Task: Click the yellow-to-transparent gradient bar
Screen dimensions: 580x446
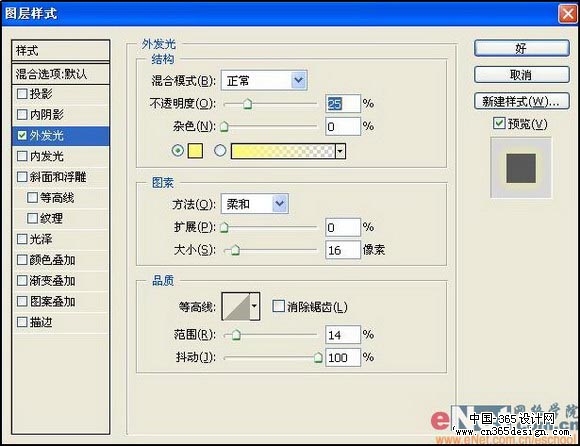Action: [x=283, y=151]
